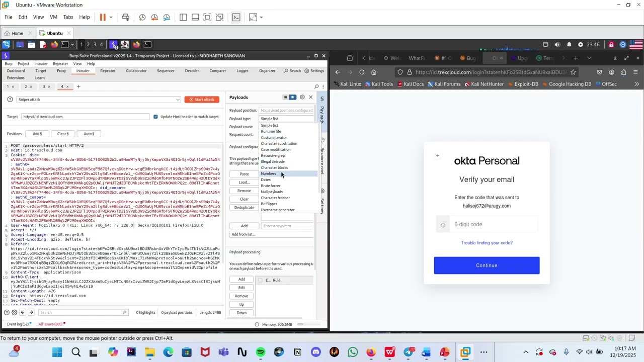The height and width of the screenshot is (362, 644).
Task: Click Add § payload position button
Action: pyautogui.click(x=37, y=134)
